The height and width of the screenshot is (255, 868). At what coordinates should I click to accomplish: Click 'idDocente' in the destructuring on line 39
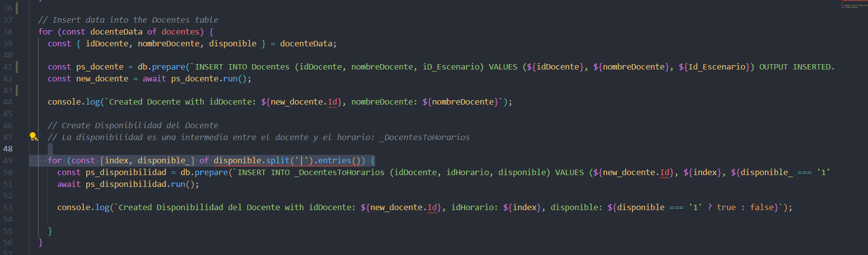107,43
